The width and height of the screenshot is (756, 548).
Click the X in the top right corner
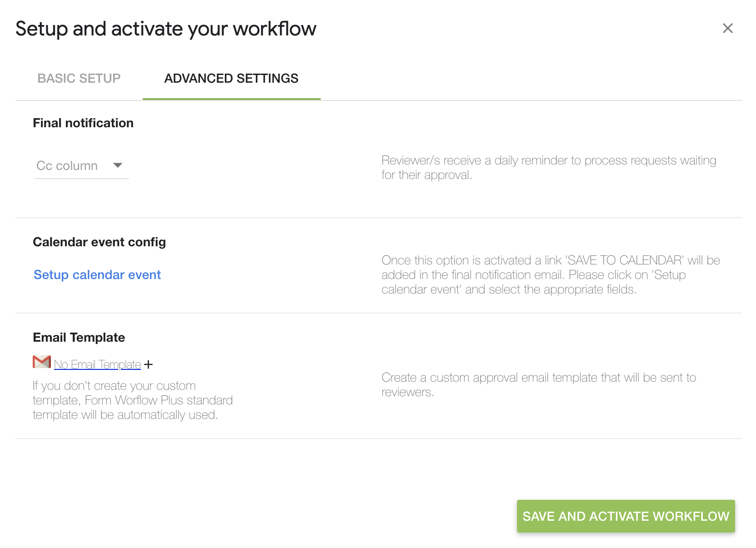tap(727, 28)
